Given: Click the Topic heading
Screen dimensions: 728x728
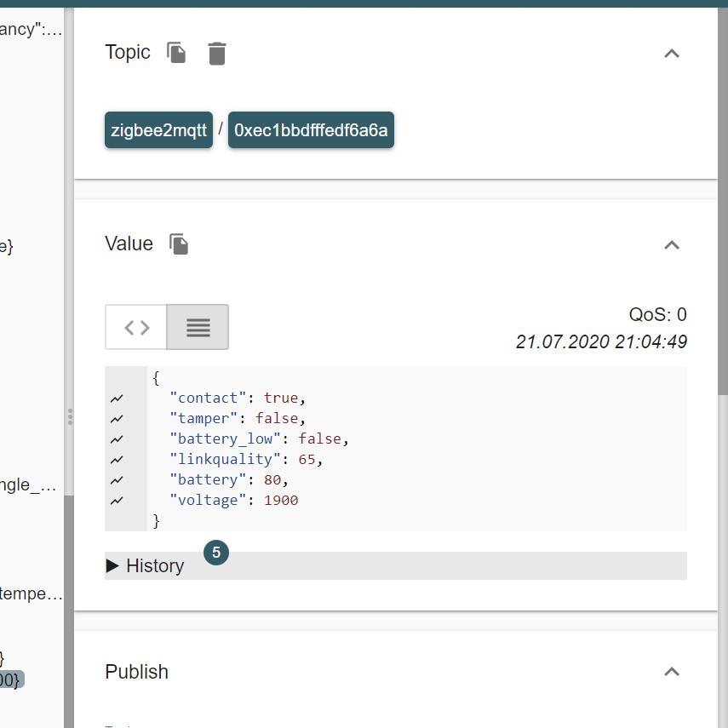Looking at the screenshot, I should pyautogui.click(x=128, y=52).
